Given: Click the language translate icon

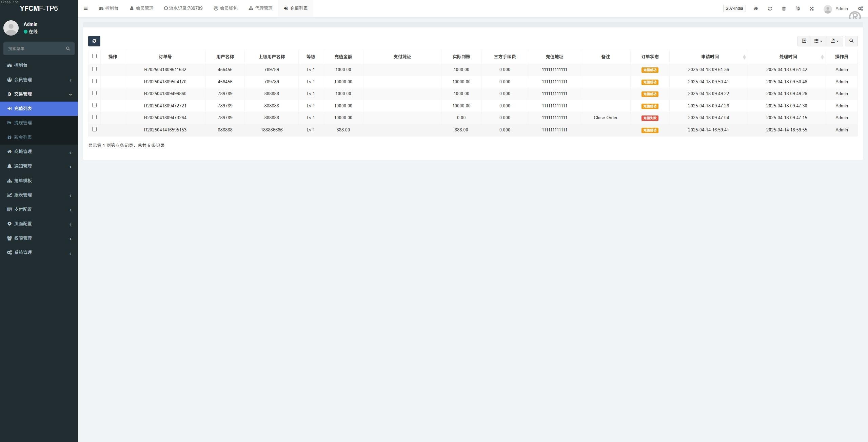Looking at the screenshot, I should click(798, 8).
